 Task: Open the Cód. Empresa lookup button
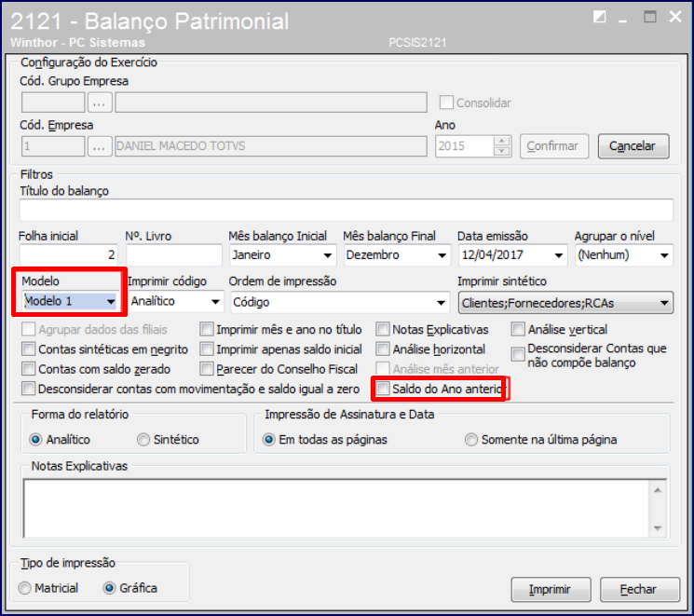[x=100, y=146]
